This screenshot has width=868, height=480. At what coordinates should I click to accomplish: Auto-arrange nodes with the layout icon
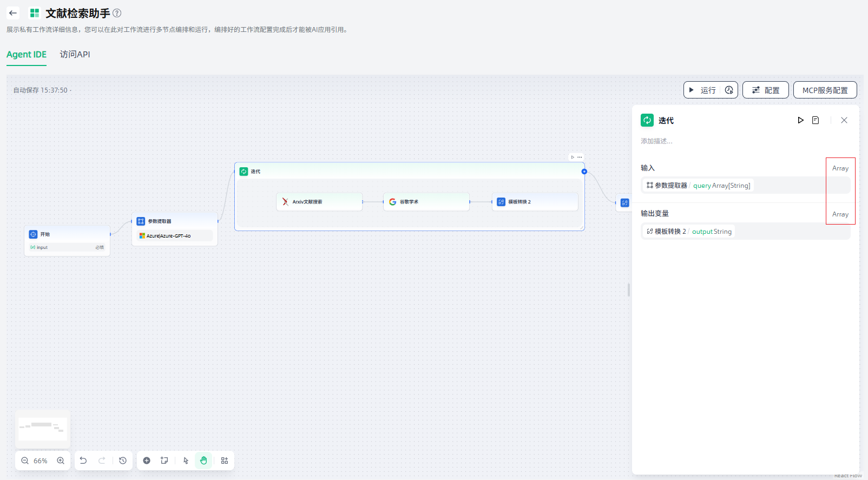pos(225,461)
